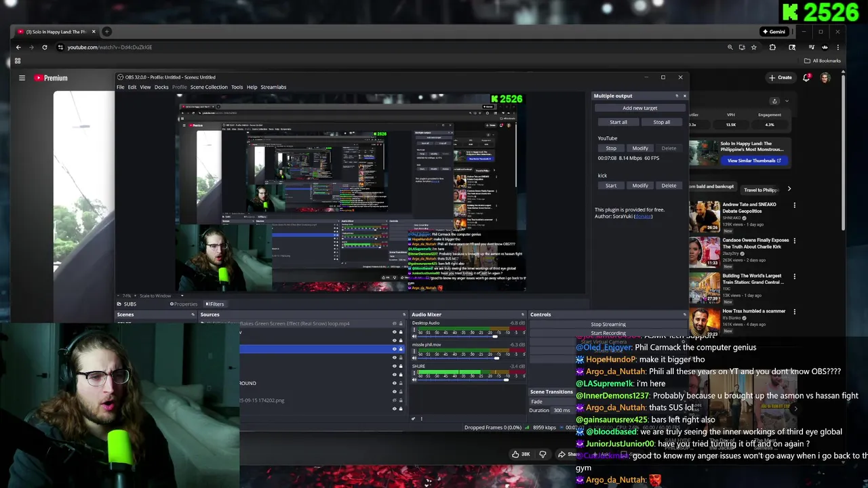
Task: Close the Solo In Happy Land tab
Action: 94,32
